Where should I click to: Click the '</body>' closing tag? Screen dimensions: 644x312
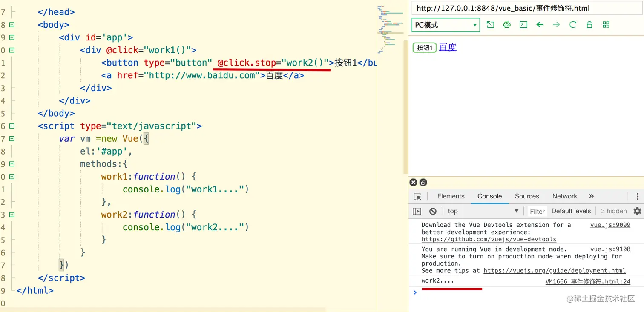[x=56, y=114]
